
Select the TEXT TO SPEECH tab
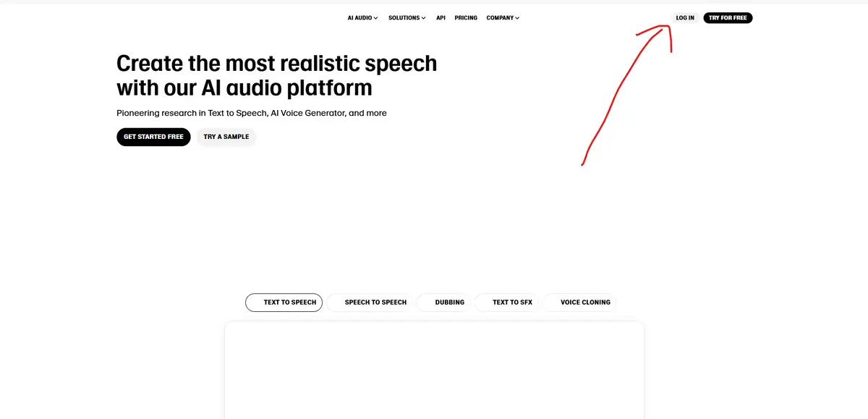pyautogui.click(x=284, y=302)
